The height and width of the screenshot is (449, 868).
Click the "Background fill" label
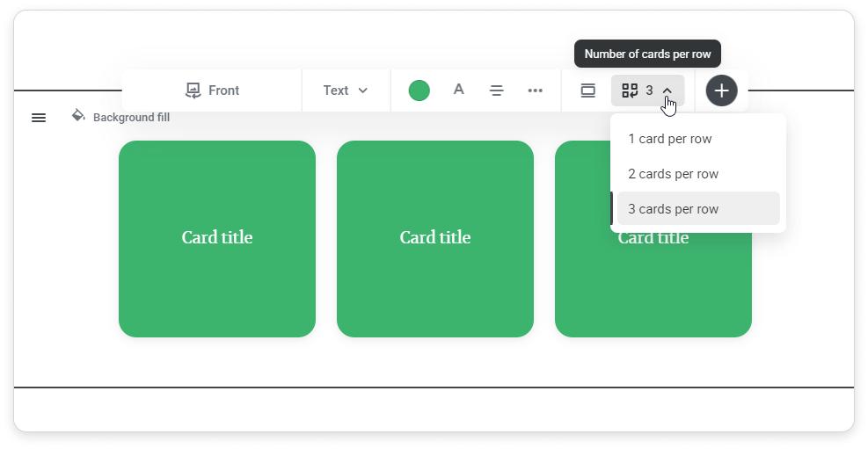(x=131, y=118)
